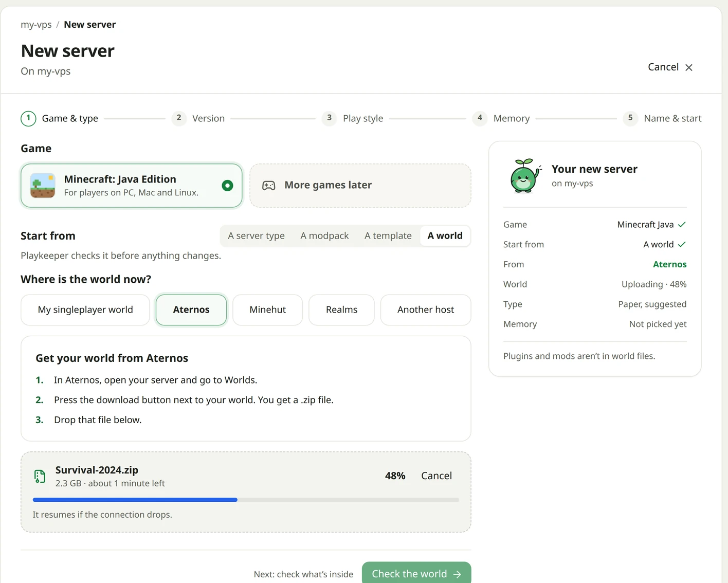Choose Realms as the world source
Screen dimensions: 728x583
pos(341,310)
